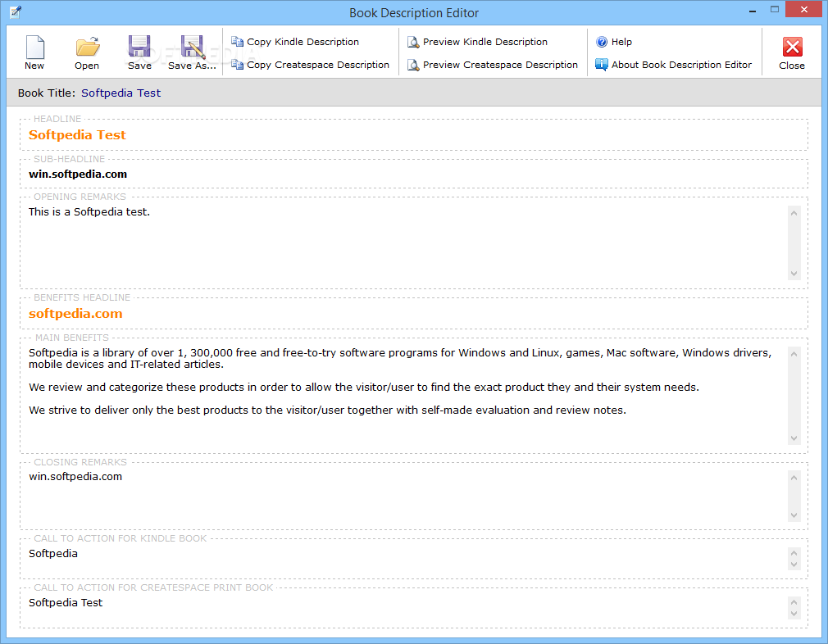This screenshot has width=828, height=644.
Task: Click the app icon in the title bar
Action: pyautogui.click(x=16, y=11)
